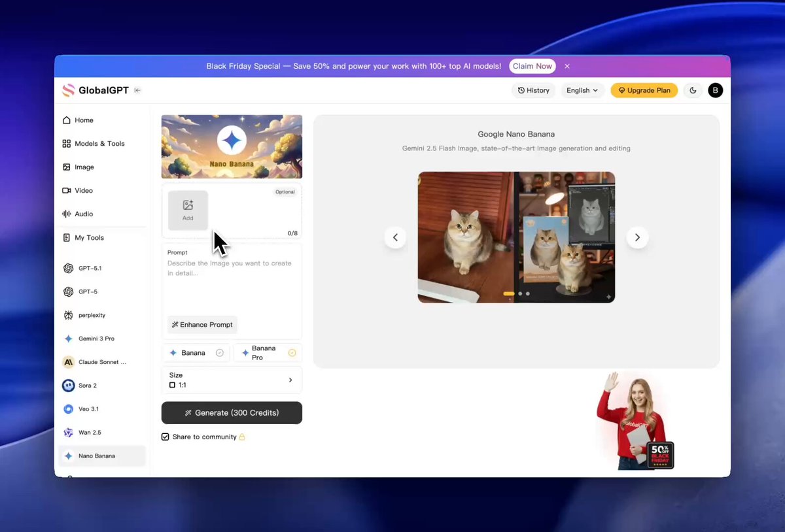Open the History panel
Screen dimensions: 785x532
click(534, 90)
